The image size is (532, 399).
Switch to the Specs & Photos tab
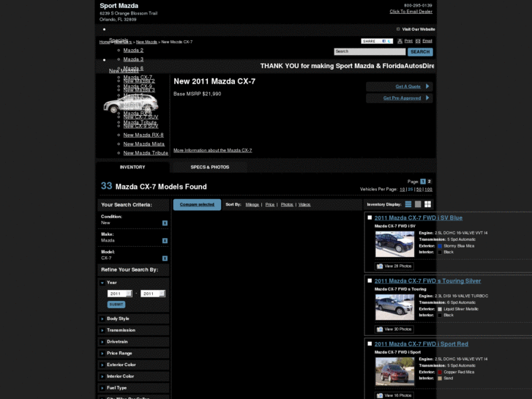[x=210, y=168]
